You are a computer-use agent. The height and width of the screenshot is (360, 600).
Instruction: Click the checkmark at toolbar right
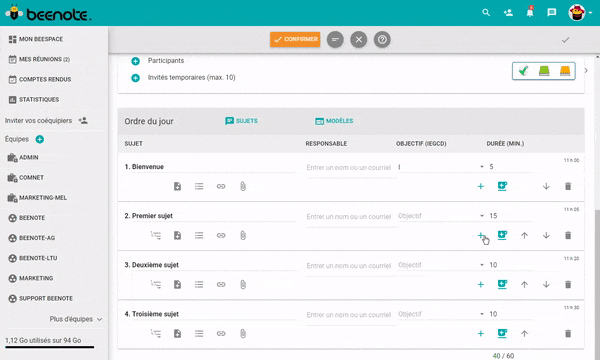(566, 40)
